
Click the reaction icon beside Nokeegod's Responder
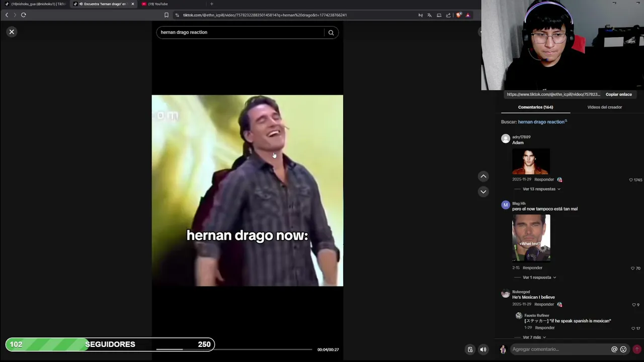[559, 304]
